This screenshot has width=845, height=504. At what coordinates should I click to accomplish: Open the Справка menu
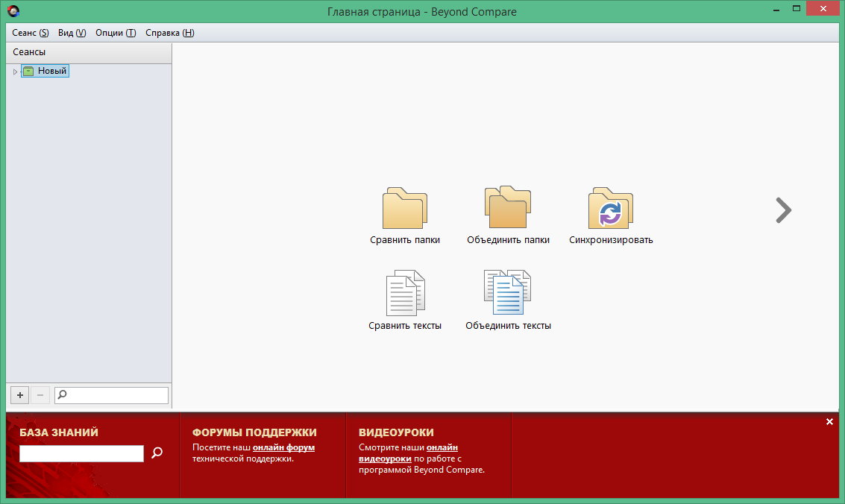[x=169, y=33]
